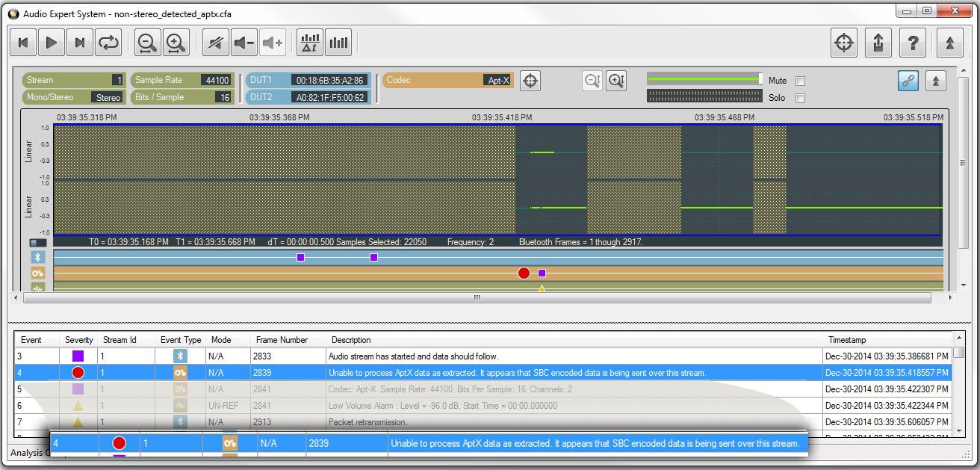Open the help question mark button

(913, 43)
